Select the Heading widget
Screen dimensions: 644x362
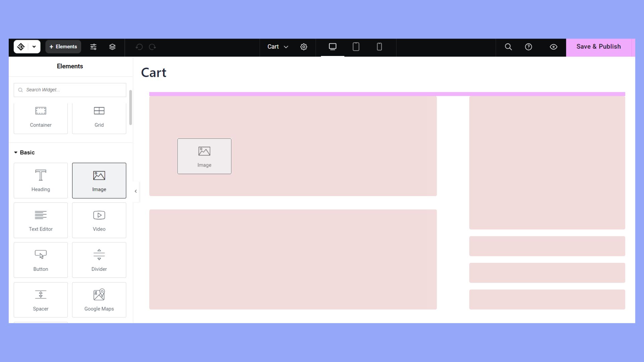40,180
